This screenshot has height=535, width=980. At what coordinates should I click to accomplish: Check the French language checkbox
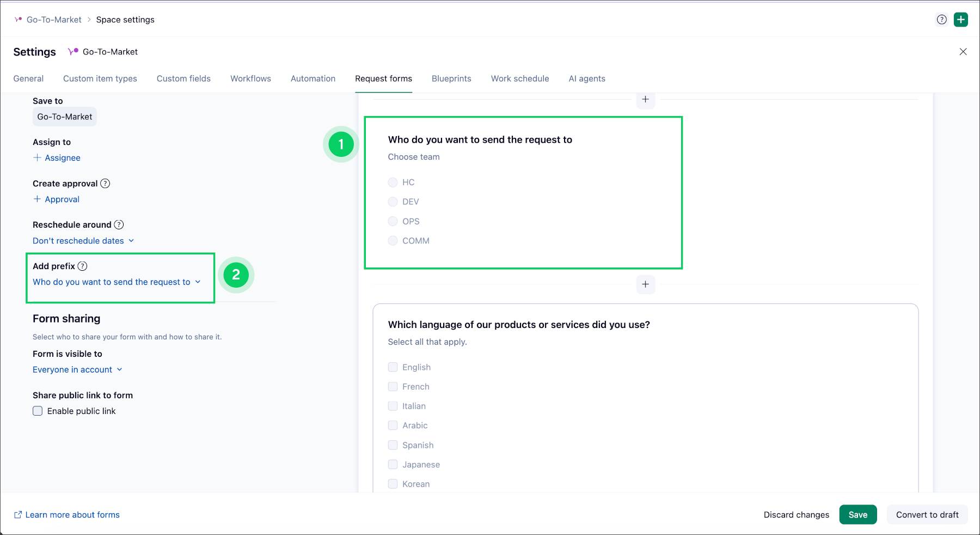point(393,386)
